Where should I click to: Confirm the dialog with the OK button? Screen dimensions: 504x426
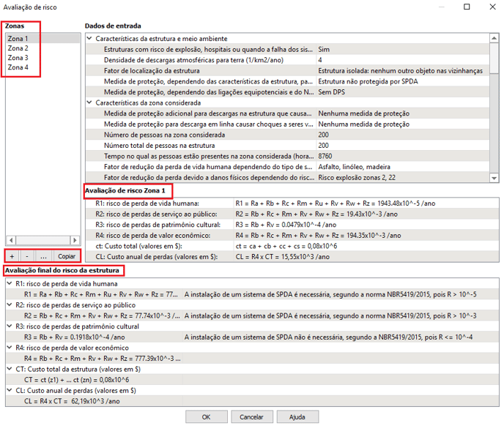[206, 416]
